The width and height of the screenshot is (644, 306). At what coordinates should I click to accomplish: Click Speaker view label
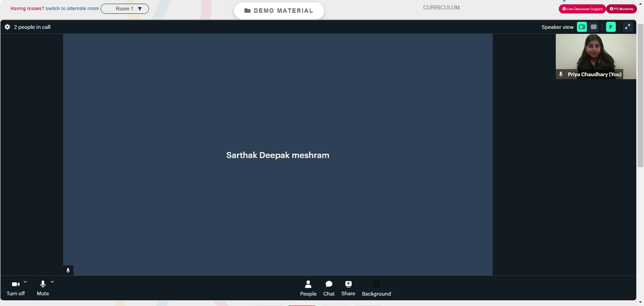tap(557, 27)
